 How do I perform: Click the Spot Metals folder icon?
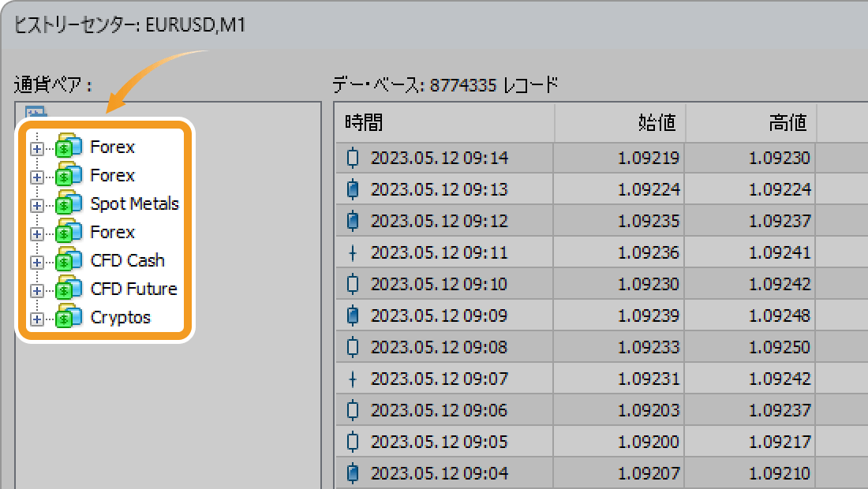(69, 203)
